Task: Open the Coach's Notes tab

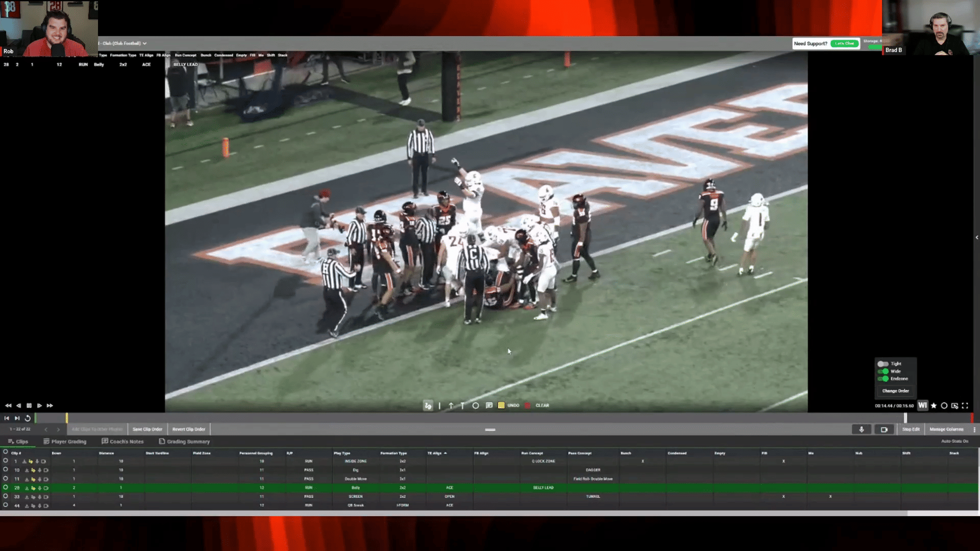Action: 122,442
